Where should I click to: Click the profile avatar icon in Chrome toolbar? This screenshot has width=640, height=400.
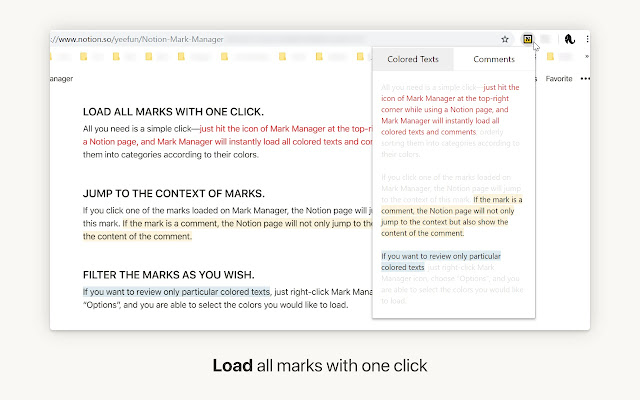click(569, 39)
